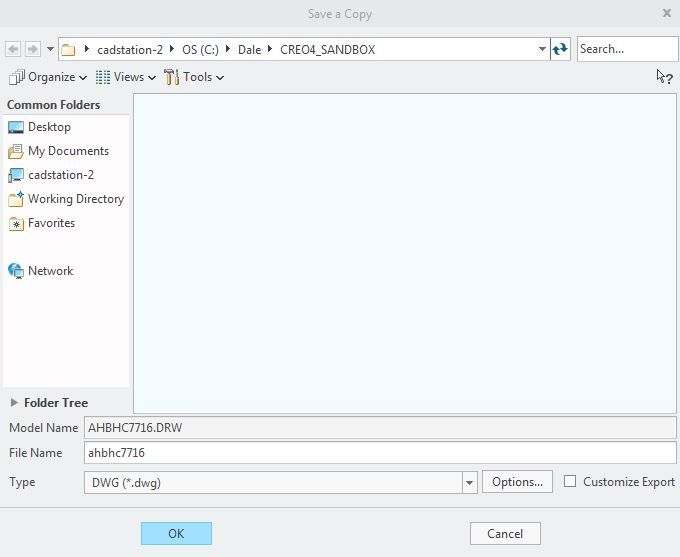Click the Favorites star folder icon
This screenshot has height=557, width=680.
coord(16,224)
